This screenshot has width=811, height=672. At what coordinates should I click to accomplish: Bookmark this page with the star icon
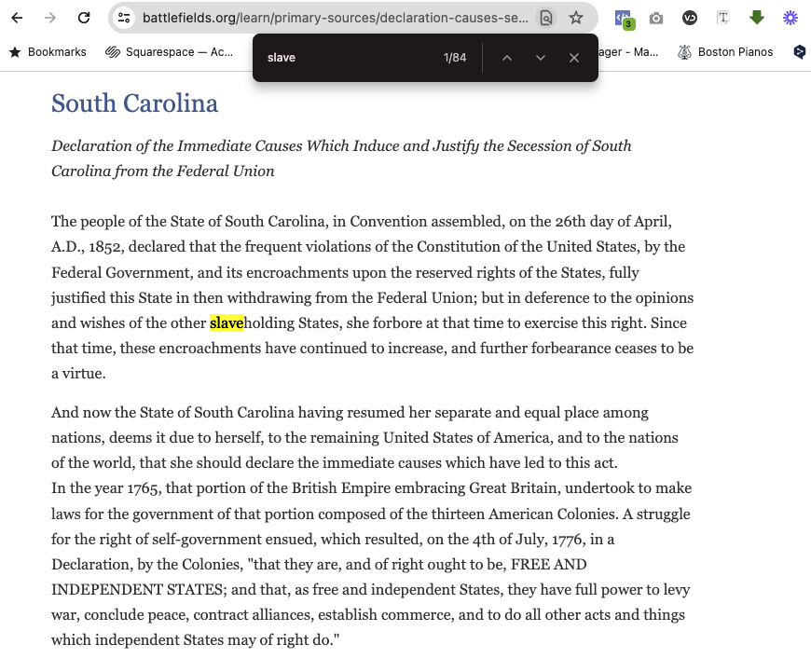pyautogui.click(x=576, y=18)
